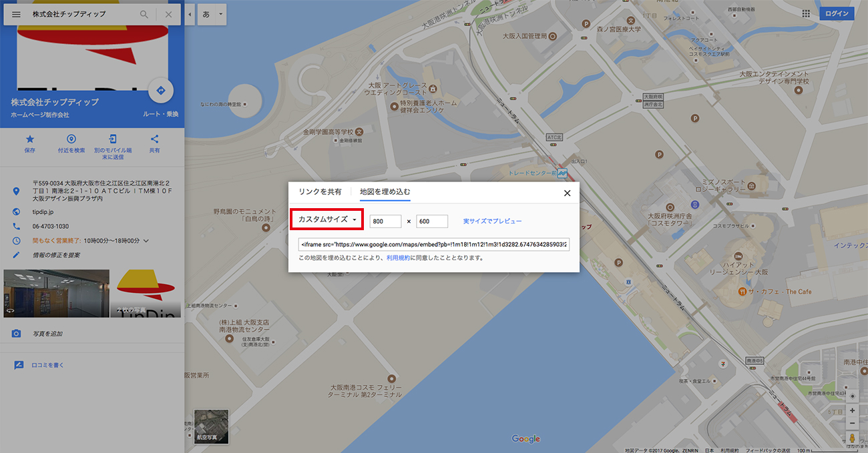Click the 金剛学園高等学校 map marker
The height and width of the screenshot is (453, 868).
(x=359, y=131)
